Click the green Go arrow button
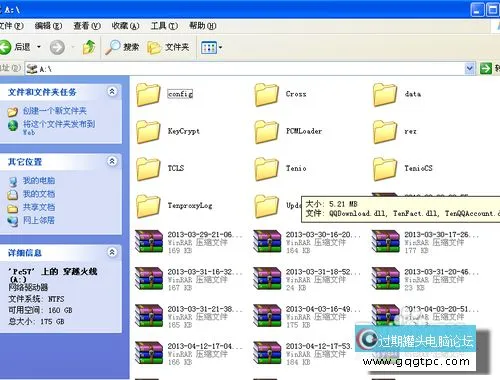 pyautogui.click(x=486, y=68)
